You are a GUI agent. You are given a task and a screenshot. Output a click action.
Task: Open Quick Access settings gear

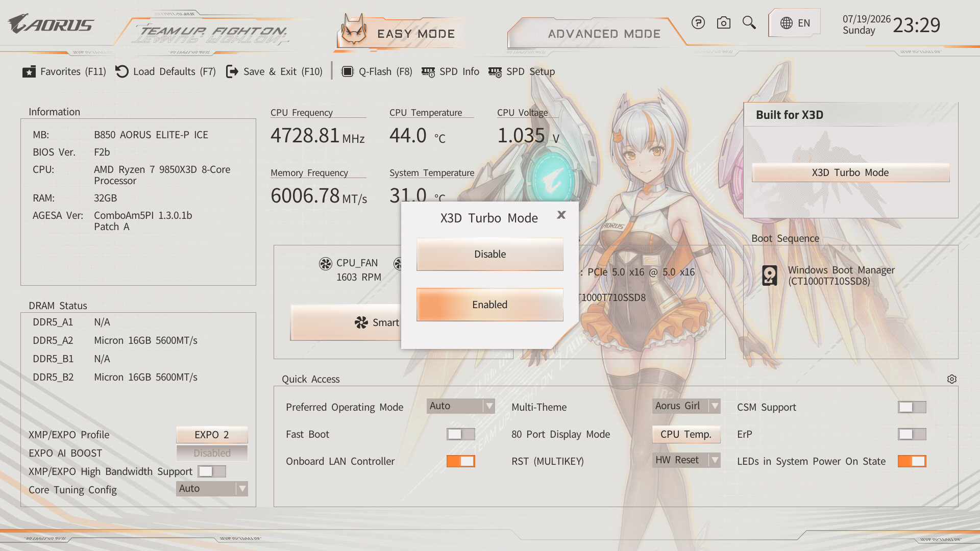click(952, 379)
